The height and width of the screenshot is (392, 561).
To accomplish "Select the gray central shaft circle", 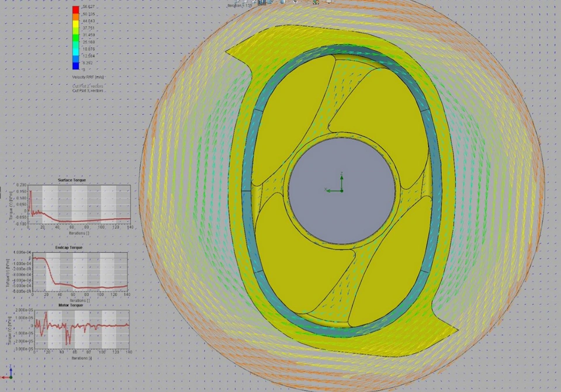I will pyautogui.click(x=342, y=190).
